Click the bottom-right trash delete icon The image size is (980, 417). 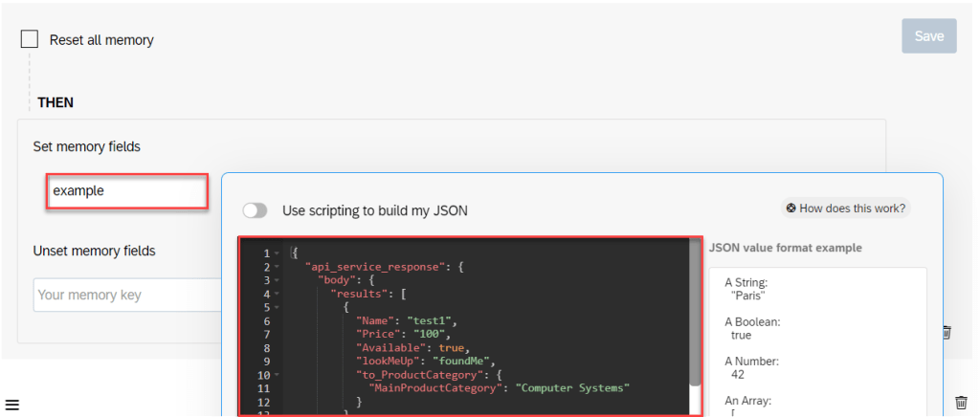pyautogui.click(x=961, y=403)
